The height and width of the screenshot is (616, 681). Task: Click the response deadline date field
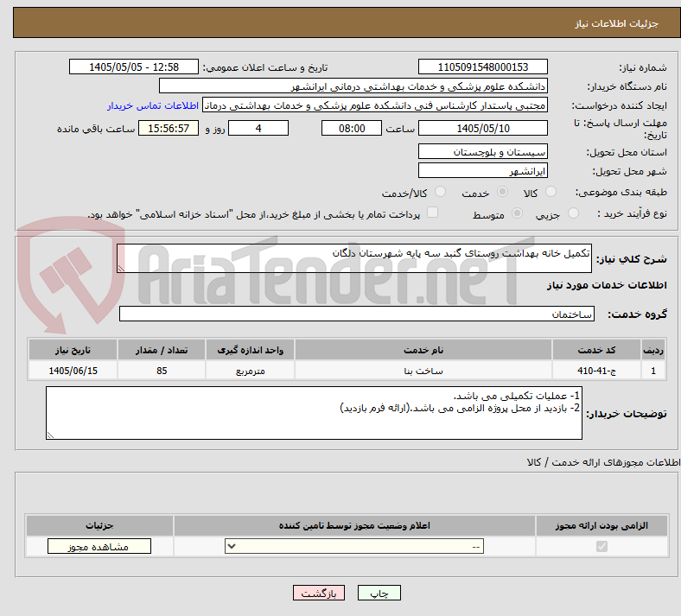tap(482, 129)
